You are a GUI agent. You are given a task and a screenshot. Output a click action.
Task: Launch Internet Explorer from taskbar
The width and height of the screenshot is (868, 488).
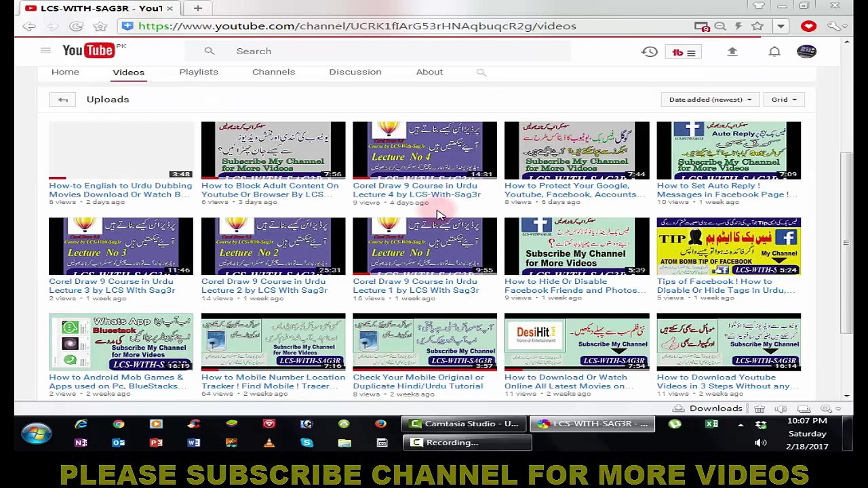81,424
